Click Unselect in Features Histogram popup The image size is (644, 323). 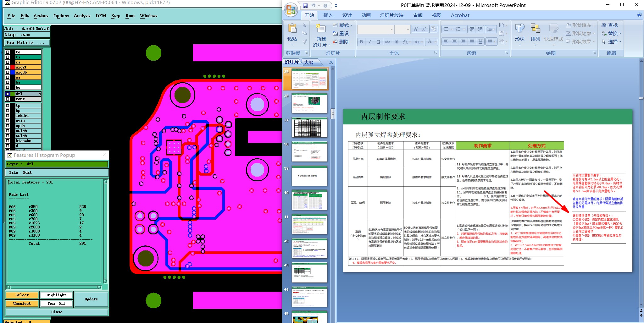click(22, 304)
